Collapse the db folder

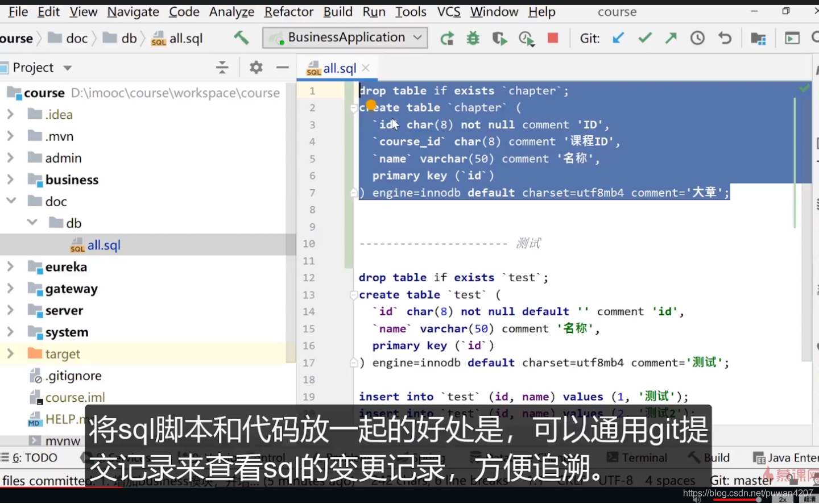32,223
